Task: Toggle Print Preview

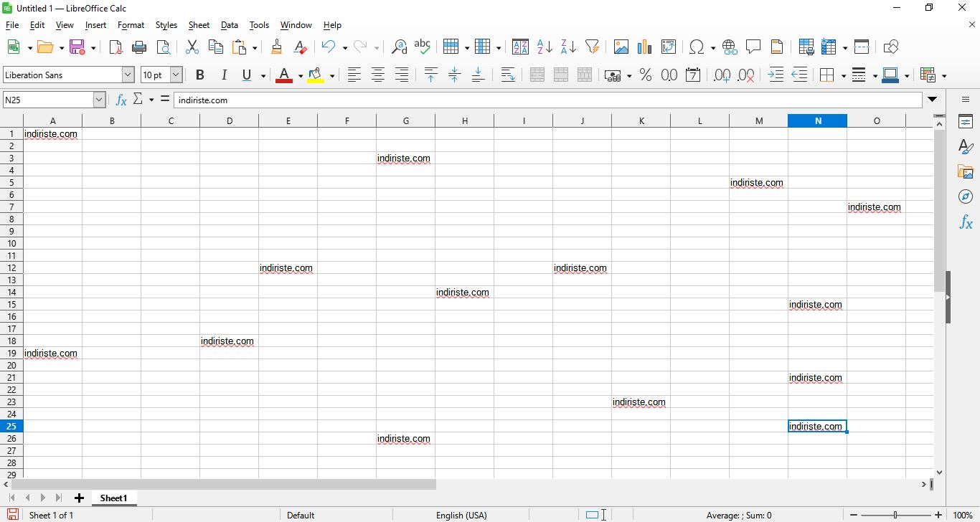Action: [x=164, y=47]
